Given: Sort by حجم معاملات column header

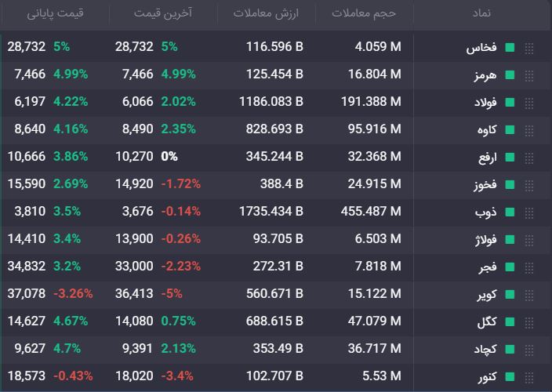Looking at the screenshot, I should [x=364, y=13].
